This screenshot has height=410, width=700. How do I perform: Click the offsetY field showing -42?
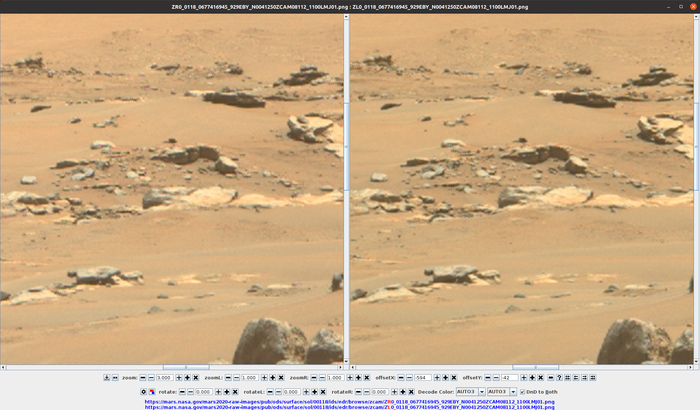pyautogui.click(x=509, y=378)
